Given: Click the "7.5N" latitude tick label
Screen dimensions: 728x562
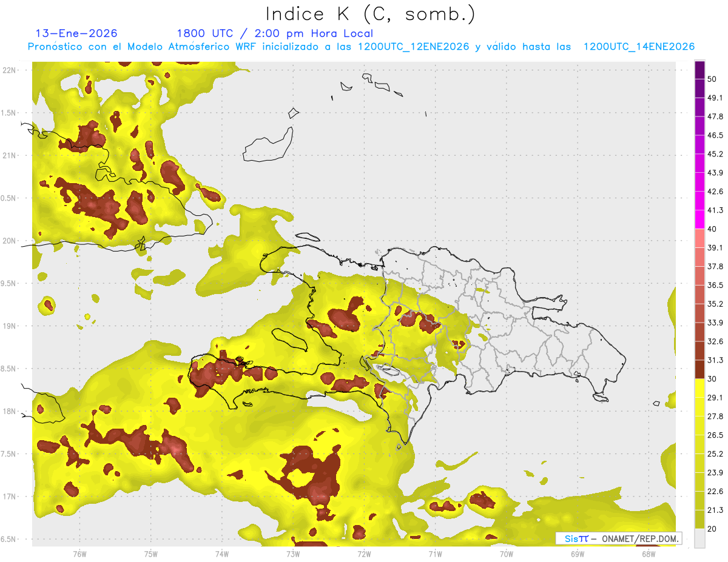Looking at the screenshot, I should 8,454.
